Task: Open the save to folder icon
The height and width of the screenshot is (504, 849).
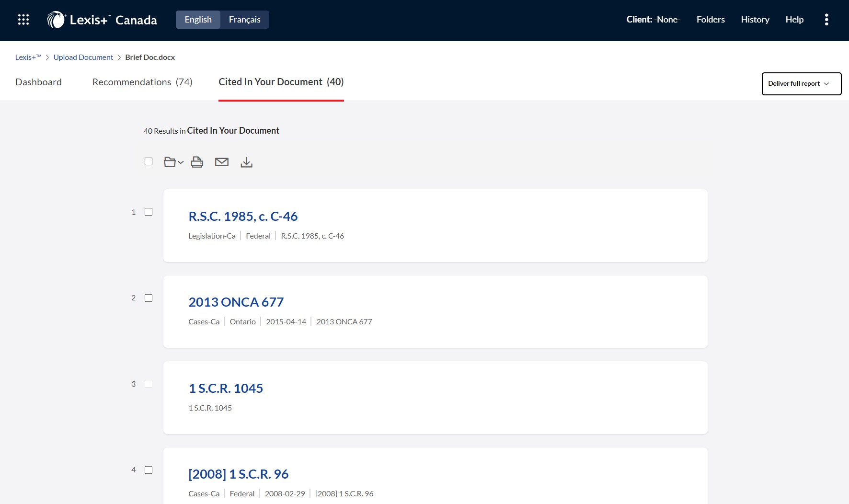Action: tap(170, 162)
